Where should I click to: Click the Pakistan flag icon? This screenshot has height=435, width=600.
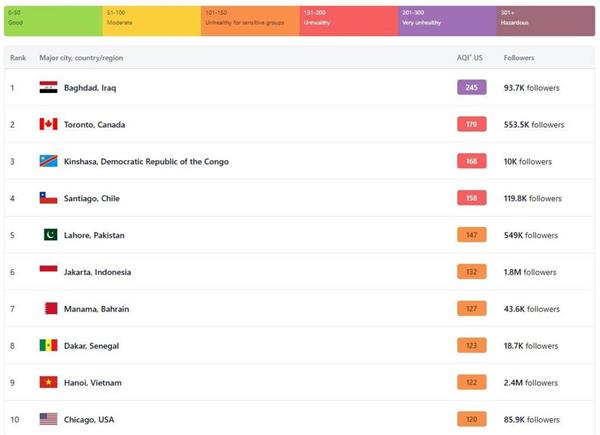(x=51, y=235)
